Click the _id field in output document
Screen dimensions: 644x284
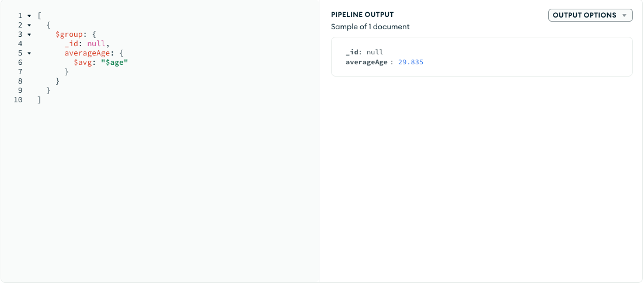pyautogui.click(x=352, y=52)
